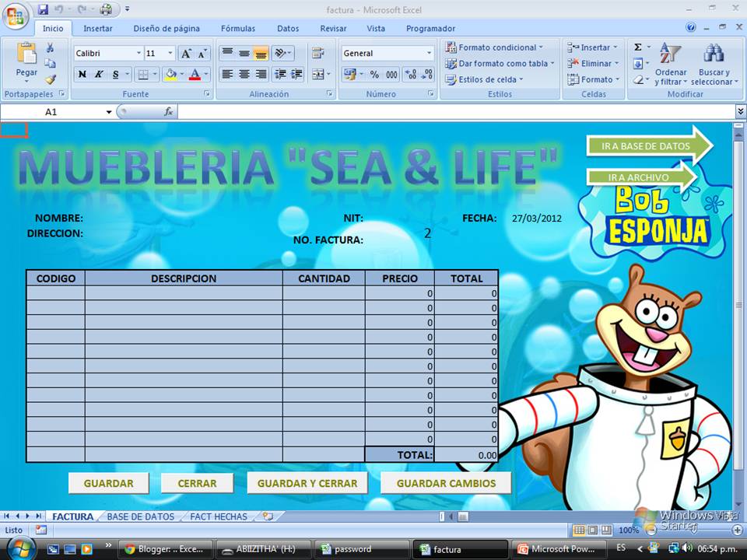Click the percent style icon
Image resolution: width=747 pixels, height=560 pixels.
[374, 75]
